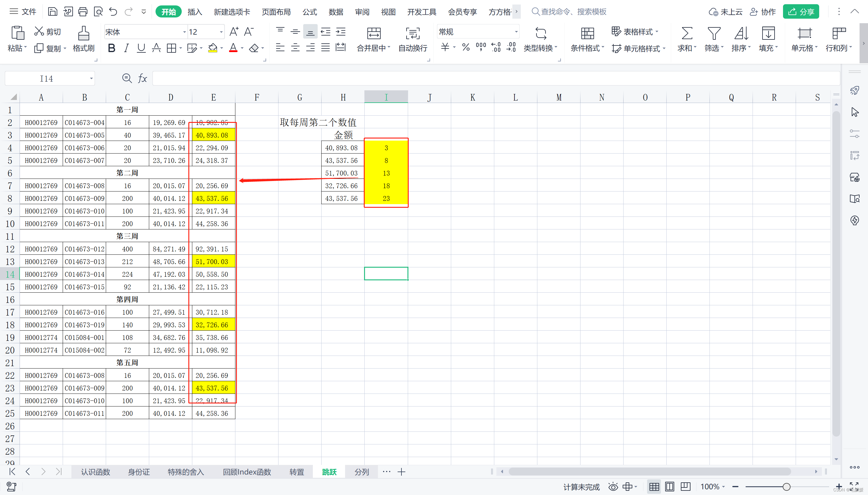868x495 pixels.
Task: Open the font size dropdown showing 12
Action: point(221,32)
